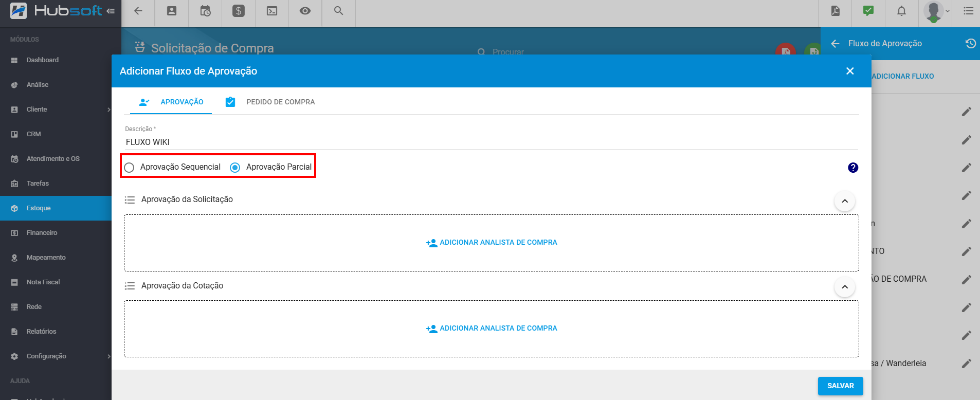Open the green chat checkmark icon
Image resolution: width=980 pixels, height=400 pixels.
(x=868, y=11)
